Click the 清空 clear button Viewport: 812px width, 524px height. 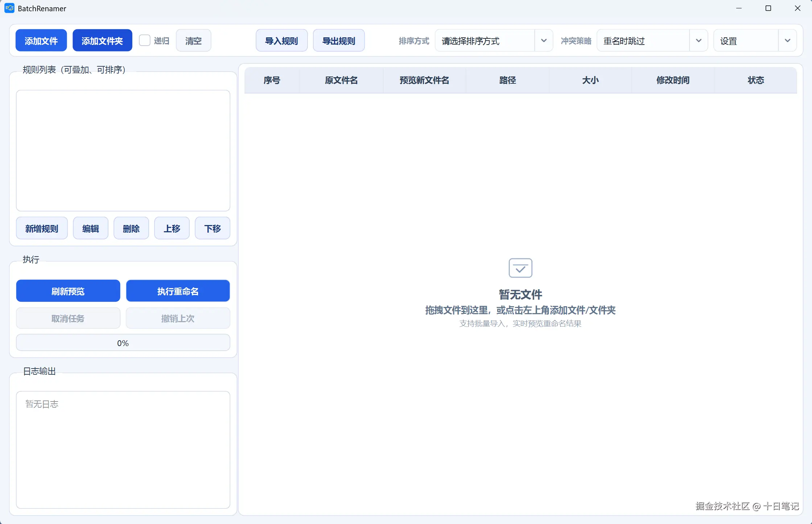tap(193, 41)
